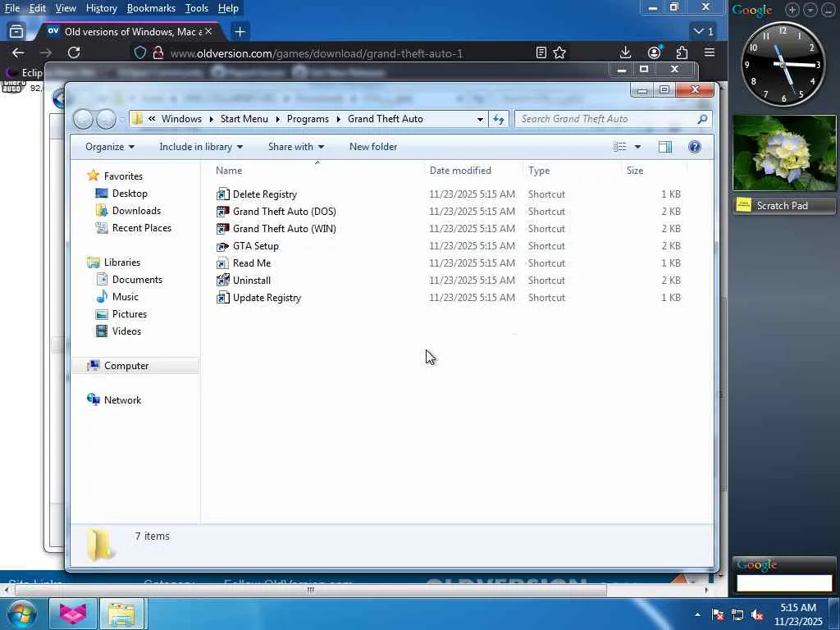Open a new browser tab
This screenshot has height=630, width=840.
(240, 32)
